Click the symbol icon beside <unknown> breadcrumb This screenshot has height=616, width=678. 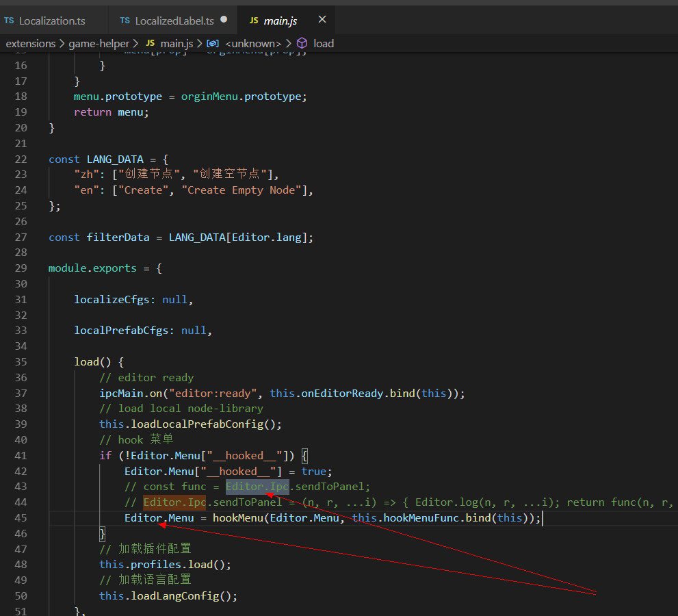[x=212, y=43]
